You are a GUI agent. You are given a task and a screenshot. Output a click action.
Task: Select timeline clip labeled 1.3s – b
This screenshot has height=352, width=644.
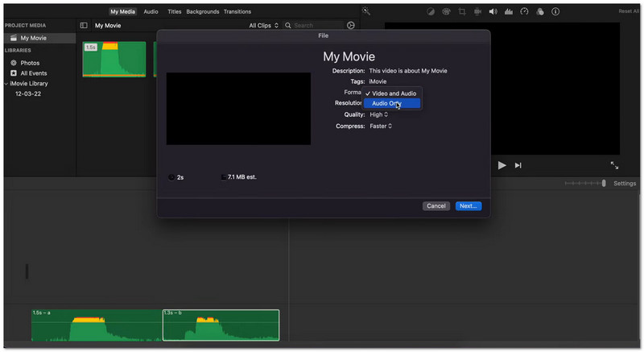(x=221, y=325)
